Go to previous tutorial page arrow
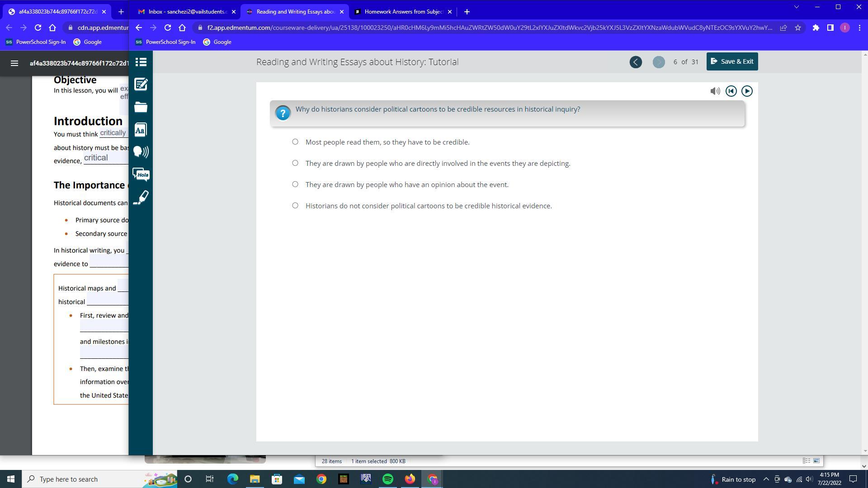The width and height of the screenshot is (868, 488). coord(636,62)
